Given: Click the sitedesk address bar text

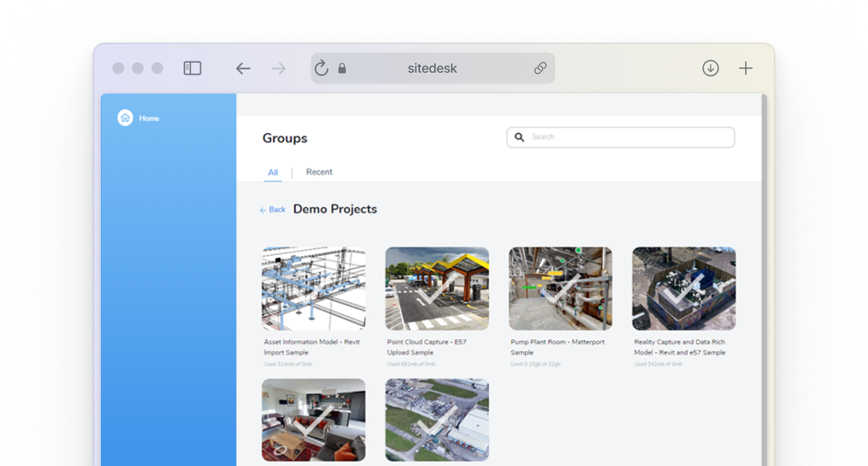Looking at the screenshot, I should [x=432, y=68].
